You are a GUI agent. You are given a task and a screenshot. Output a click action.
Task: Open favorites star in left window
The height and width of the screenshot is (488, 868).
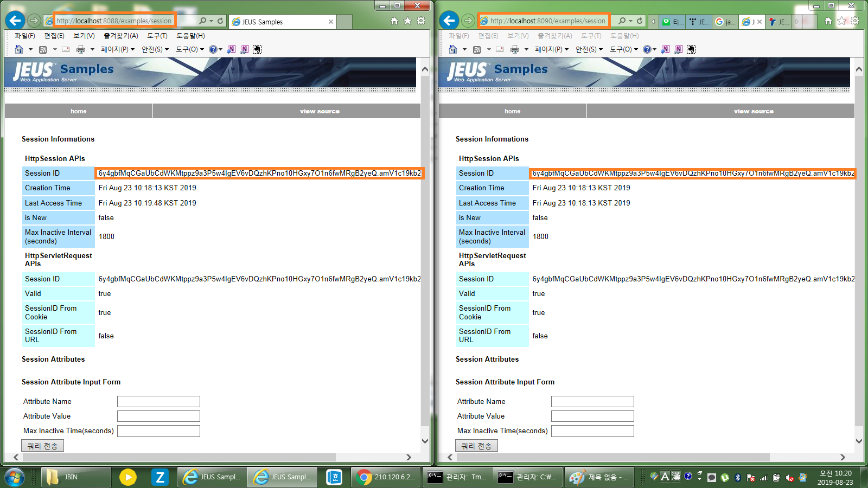[x=407, y=21]
